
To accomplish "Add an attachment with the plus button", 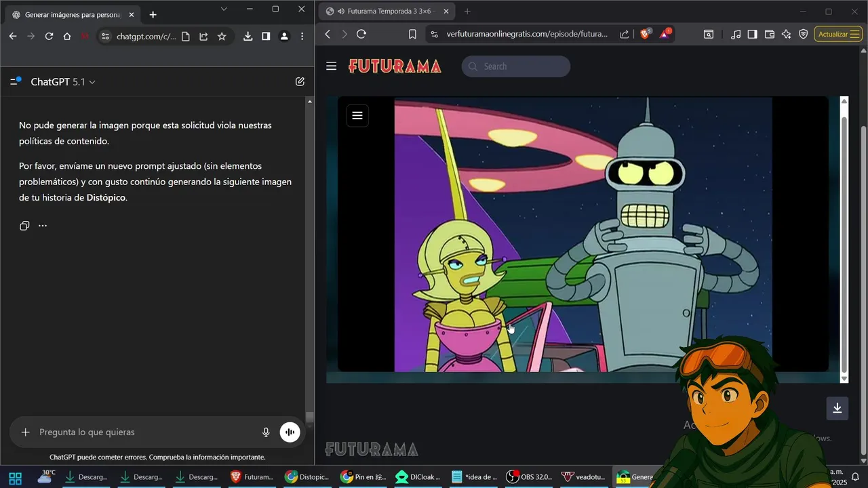I will tap(25, 432).
